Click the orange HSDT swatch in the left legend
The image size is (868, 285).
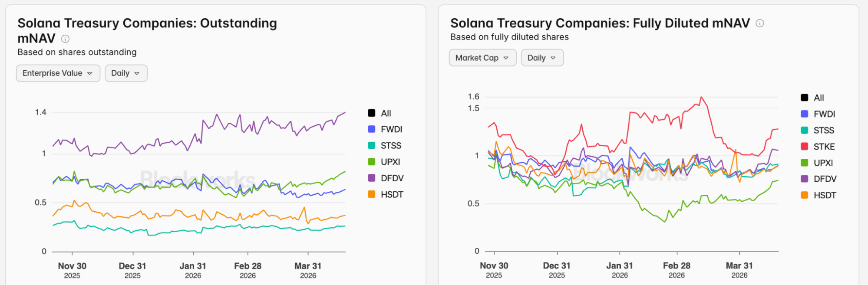[372, 194]
